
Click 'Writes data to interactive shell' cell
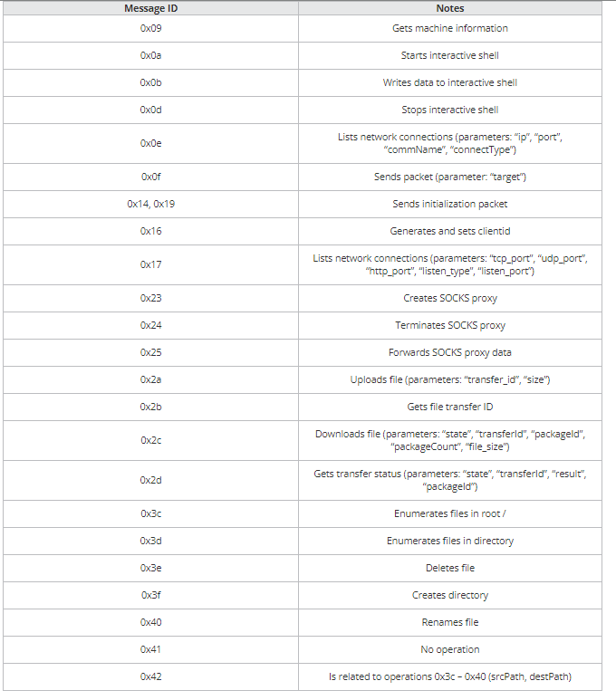(450, 83)
